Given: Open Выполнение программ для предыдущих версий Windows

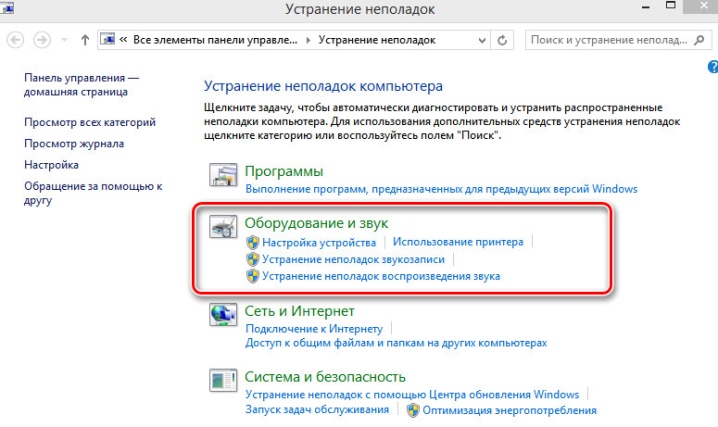Looking at the screenshot, I should 441,189.
